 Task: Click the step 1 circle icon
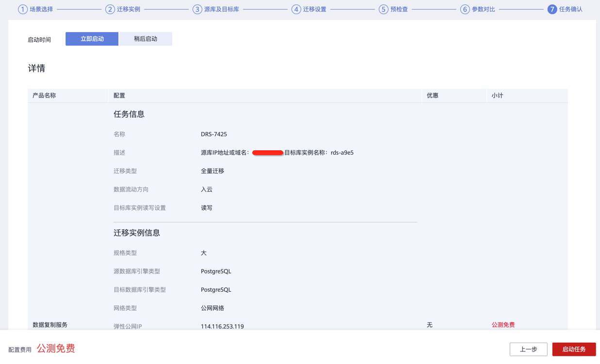(23, 9)
